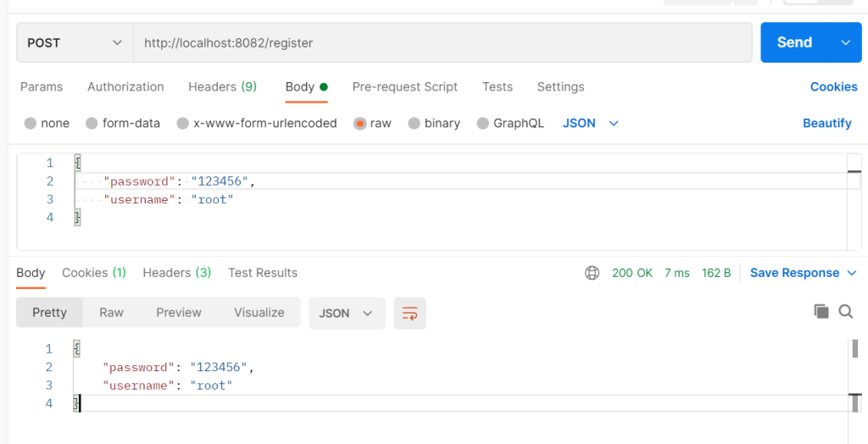
Task: Click the globe network info icon
Action: [x=592, y=273]
